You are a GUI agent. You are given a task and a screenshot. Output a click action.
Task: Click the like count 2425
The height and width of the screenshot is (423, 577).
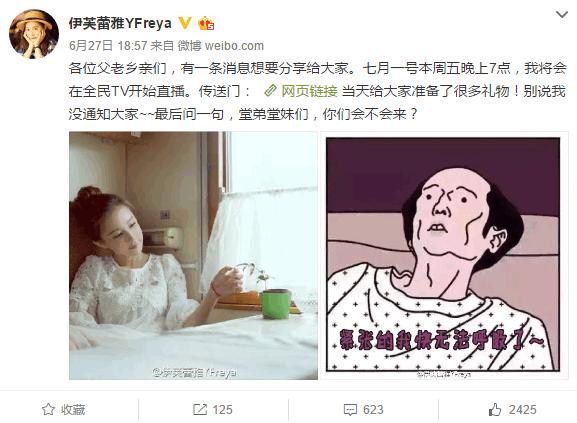(x=523, y=409)
